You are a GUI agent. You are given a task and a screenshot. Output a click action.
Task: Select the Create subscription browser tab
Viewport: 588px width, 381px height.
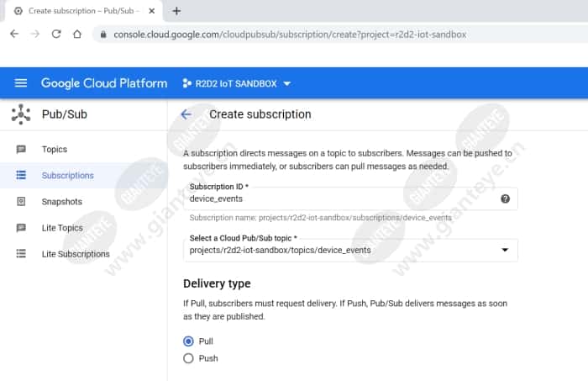point(83,11)
